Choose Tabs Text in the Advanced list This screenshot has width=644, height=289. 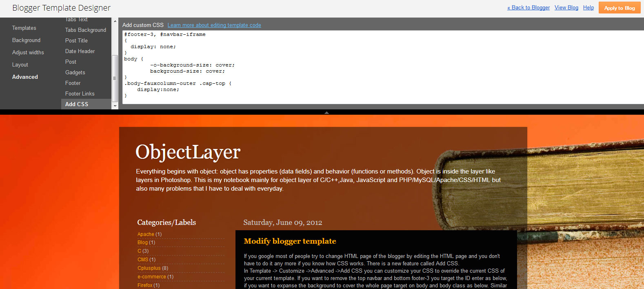click(76, 20)
